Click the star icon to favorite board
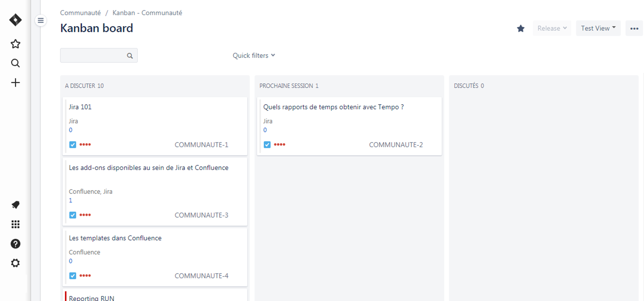Viewport: 644px width, 301px height. pyautogui.click(x=520, y=28)
